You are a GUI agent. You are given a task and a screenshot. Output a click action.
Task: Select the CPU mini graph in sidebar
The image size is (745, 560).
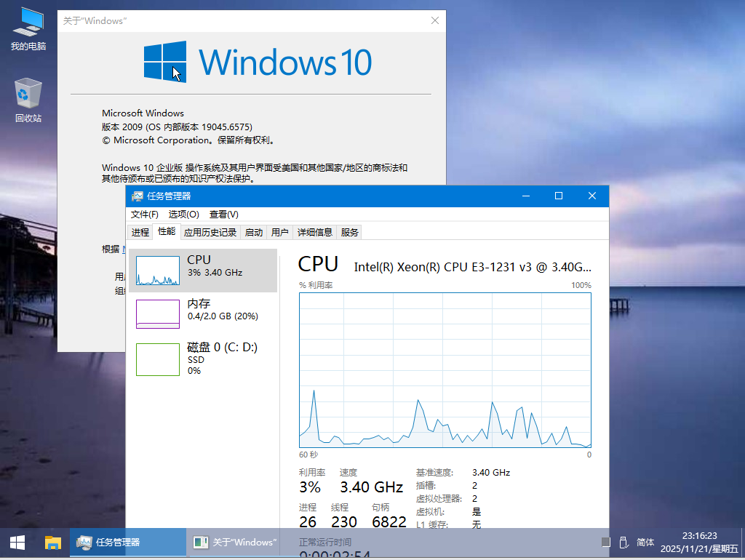click(x=158, y=271)
